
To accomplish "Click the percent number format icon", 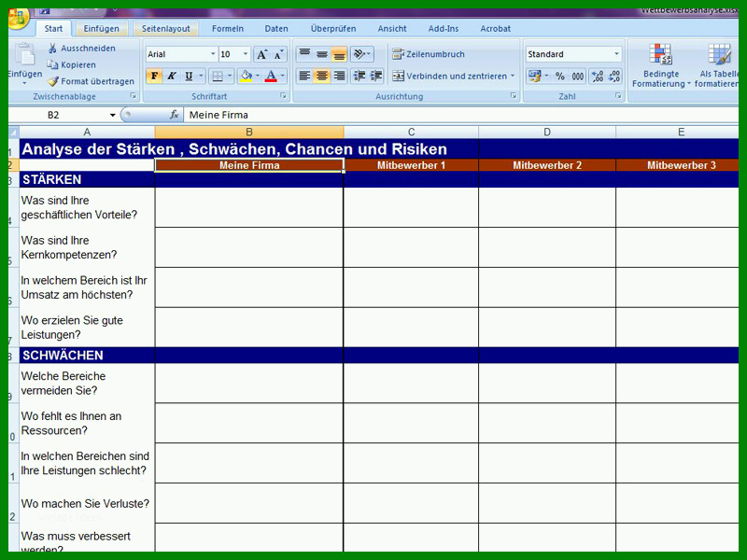I will coord(559,77).
